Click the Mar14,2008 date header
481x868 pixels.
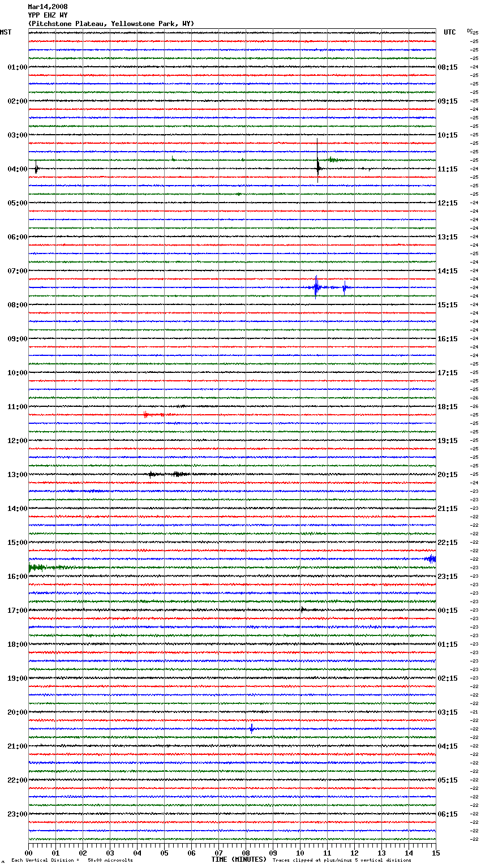(48, 7)
